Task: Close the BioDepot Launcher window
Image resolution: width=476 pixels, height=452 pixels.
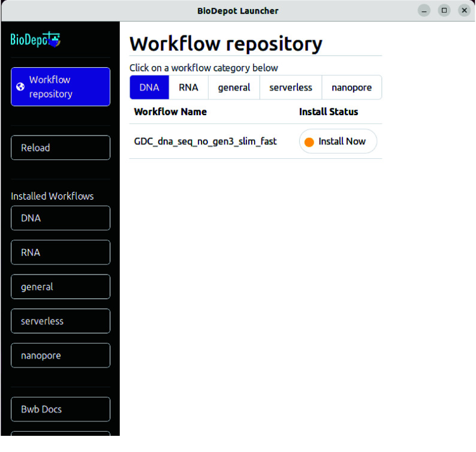Action: tap(464, 11)
